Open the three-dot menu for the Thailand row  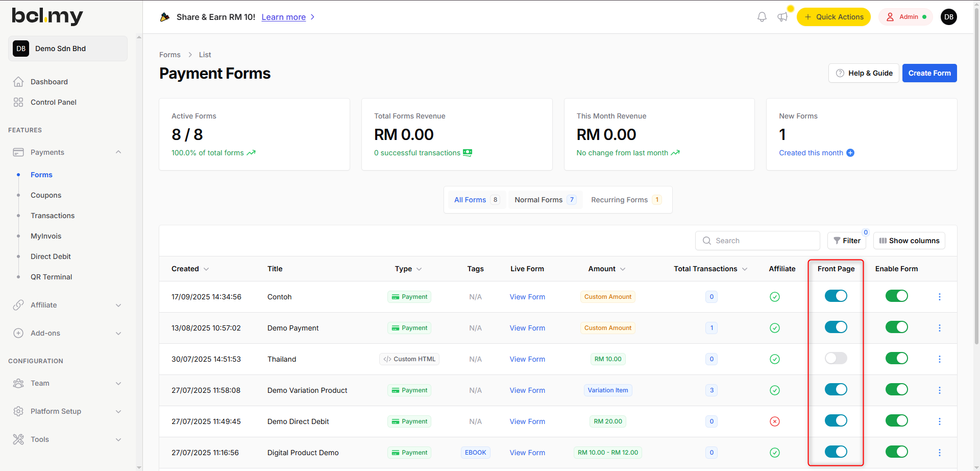[x=940, y=359]
